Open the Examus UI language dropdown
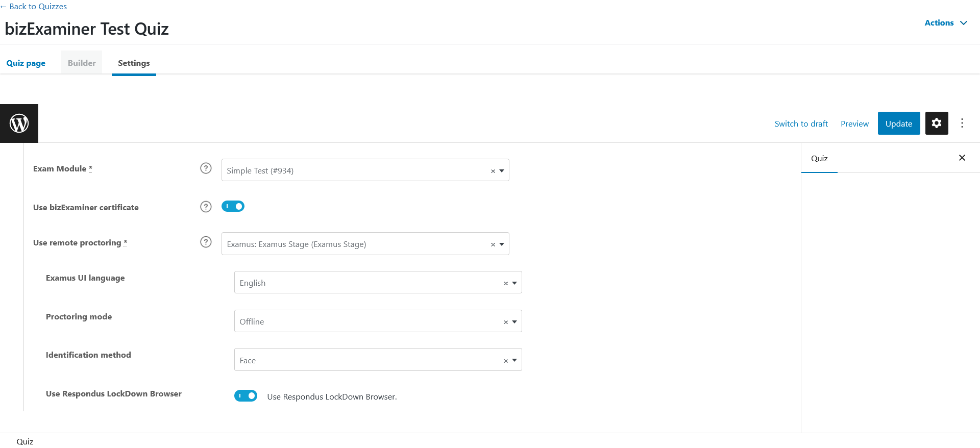Image resolution: width=980 pixels, height=448 pixels. [x=514, y=283]
